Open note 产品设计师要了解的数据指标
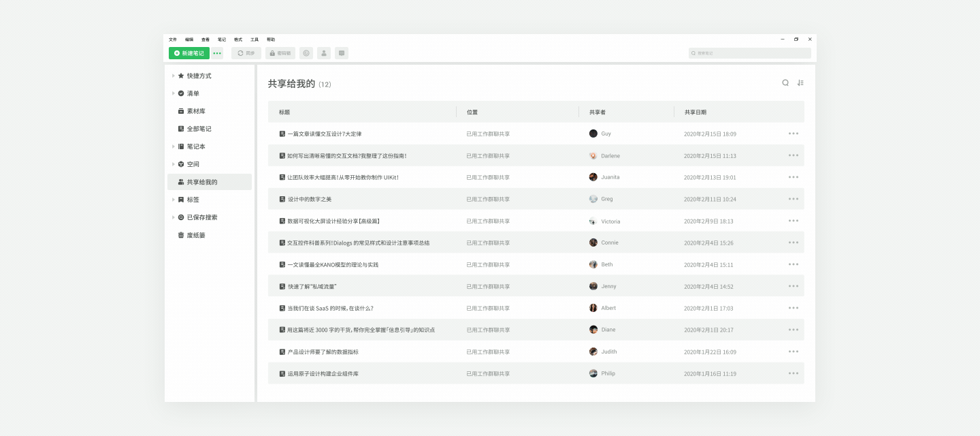Viewport: 980px width, 436px height. click(323, 352)
